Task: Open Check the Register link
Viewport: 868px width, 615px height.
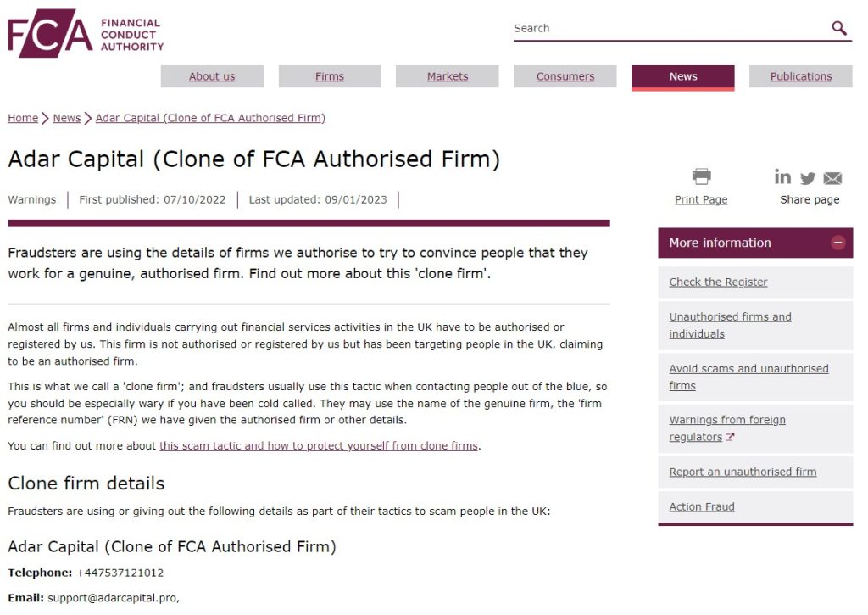Action: 718,282
